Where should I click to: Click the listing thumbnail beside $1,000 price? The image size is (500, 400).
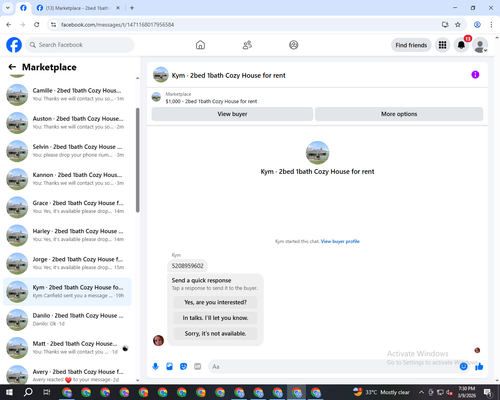[x=156, y=98]
